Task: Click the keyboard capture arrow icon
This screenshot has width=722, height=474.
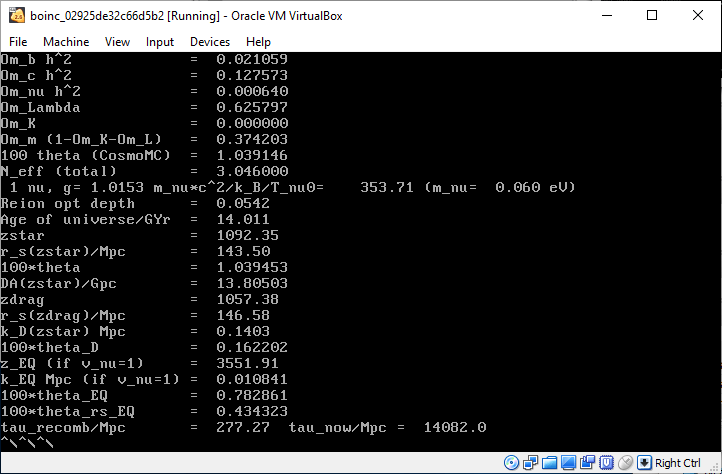Action: point(644,463)
